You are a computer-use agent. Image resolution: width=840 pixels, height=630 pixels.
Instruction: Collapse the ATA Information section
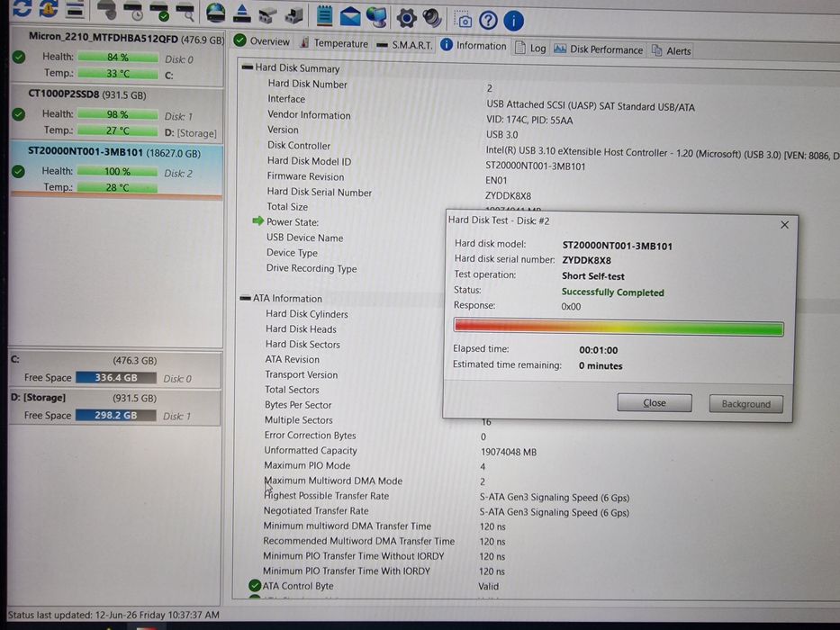coord(246,298)
